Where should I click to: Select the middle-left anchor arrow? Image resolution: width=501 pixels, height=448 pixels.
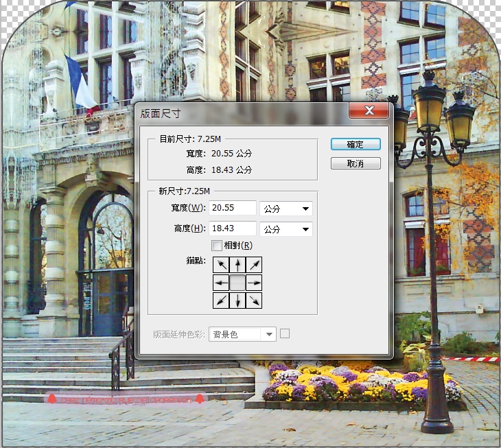pyautogui.click(x=220, y=282)
